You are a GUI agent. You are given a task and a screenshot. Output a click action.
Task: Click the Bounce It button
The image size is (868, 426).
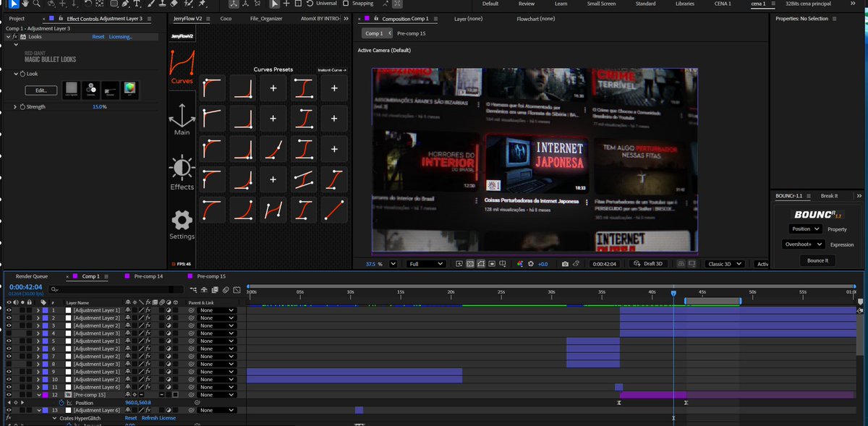coord(817,260)
